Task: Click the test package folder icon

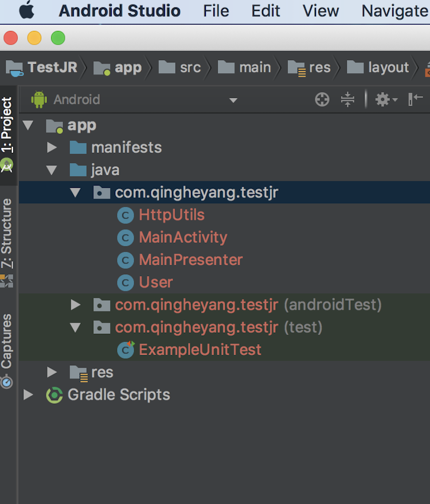Action: (101, 327)
